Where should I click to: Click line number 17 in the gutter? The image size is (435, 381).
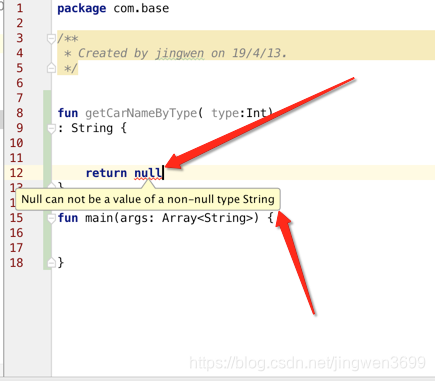(x=16, y=248)
